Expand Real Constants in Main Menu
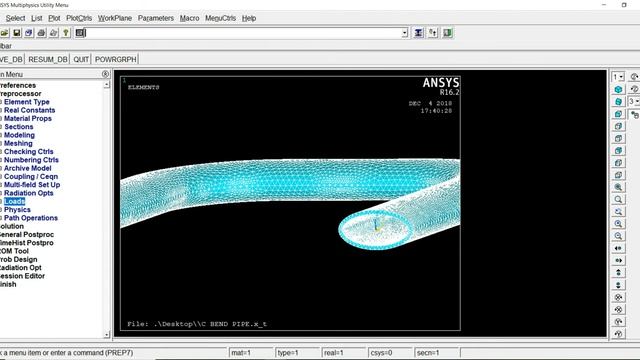The height and width of the screenshot is (360, 640). pos(29,110)
